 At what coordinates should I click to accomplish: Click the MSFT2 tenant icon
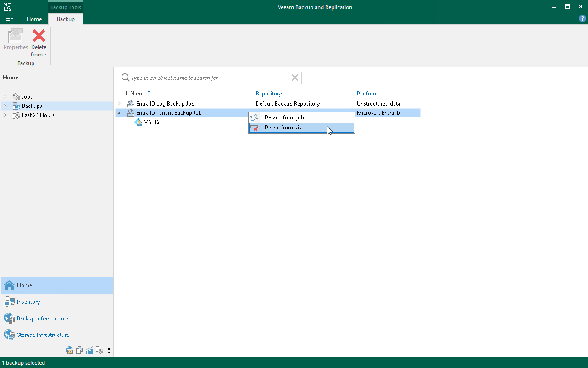pyautogui.click(x=138, y=122)
